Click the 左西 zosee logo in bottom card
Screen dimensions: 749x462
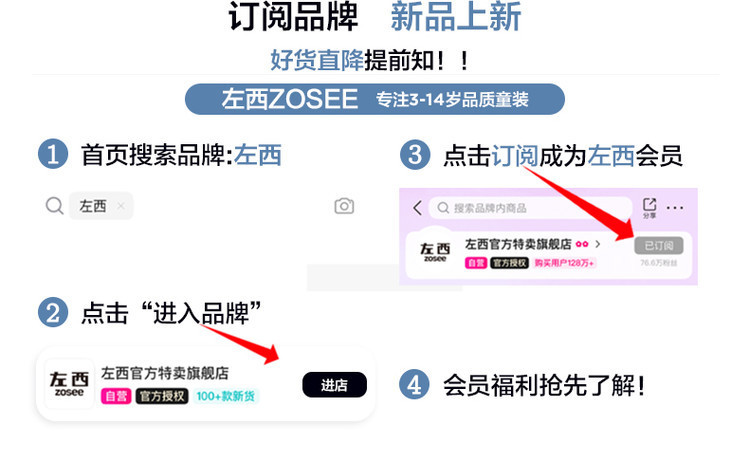pos(69,384)
